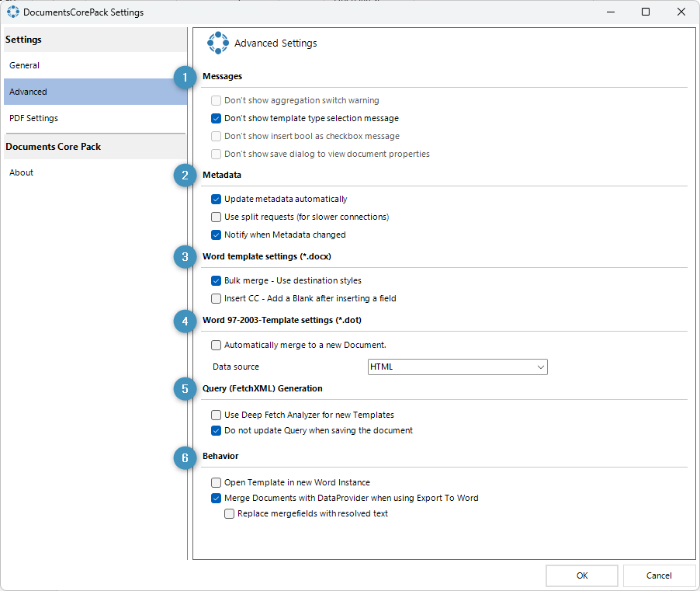Enable Use Deep Fetch Analyzer for new Templates
The height and width of the screenshot is (591, 700).
(216, 415)
